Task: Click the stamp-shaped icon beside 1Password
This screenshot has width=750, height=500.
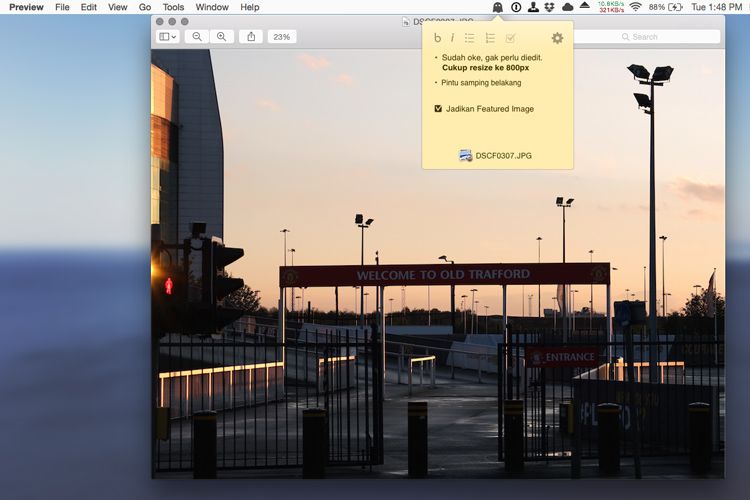Action: (533, 7)
